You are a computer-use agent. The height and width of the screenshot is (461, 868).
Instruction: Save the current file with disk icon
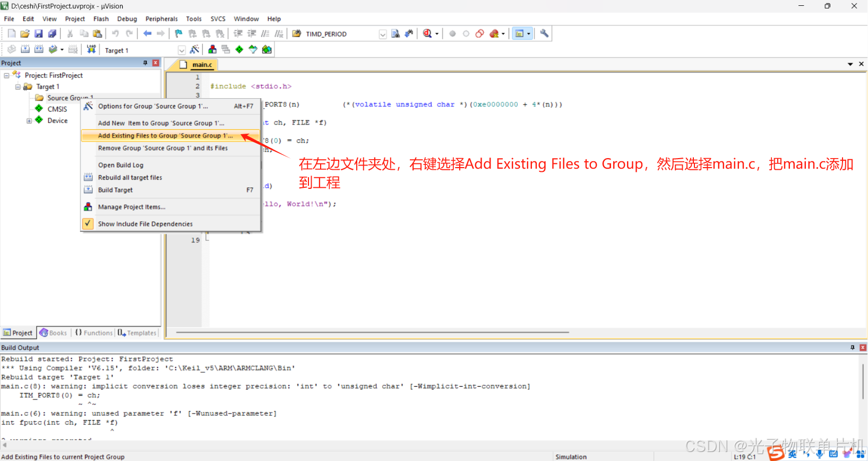38,33
